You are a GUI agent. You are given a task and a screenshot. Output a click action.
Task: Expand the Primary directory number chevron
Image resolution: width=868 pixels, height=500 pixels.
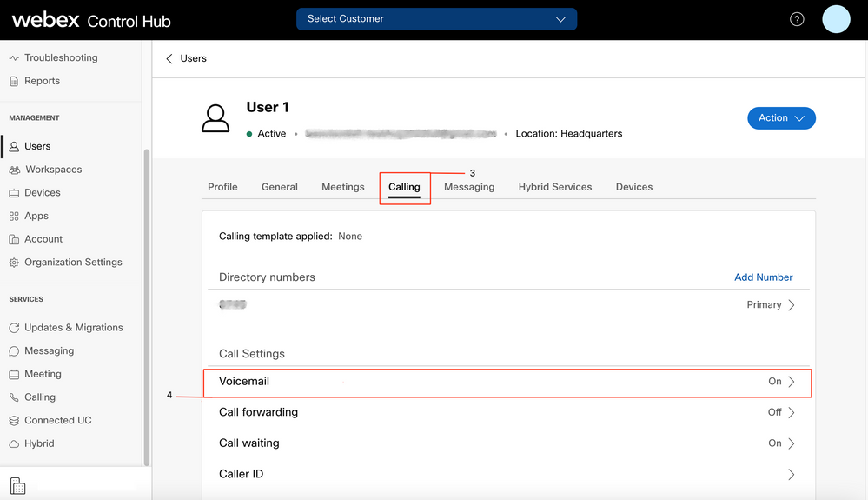[791, 305]
